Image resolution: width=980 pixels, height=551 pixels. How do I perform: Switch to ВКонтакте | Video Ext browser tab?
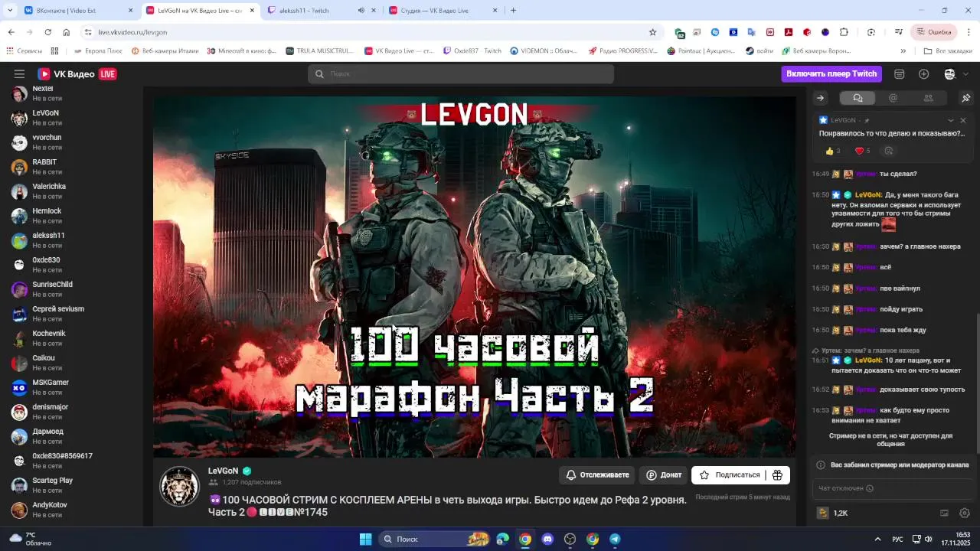pos(77,11)
